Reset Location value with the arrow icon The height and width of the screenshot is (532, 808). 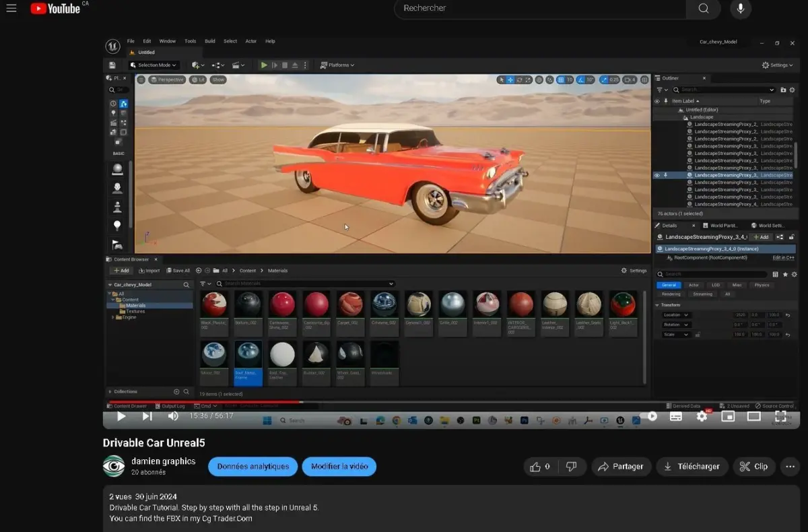coord(786,314)
